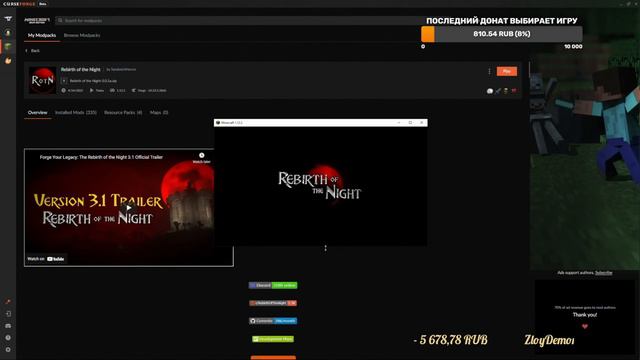Image resolution: width=640 pixels, height=360 pixels.
Task: Open the help icon in the sidebar
Action: [x=8, y=338]
